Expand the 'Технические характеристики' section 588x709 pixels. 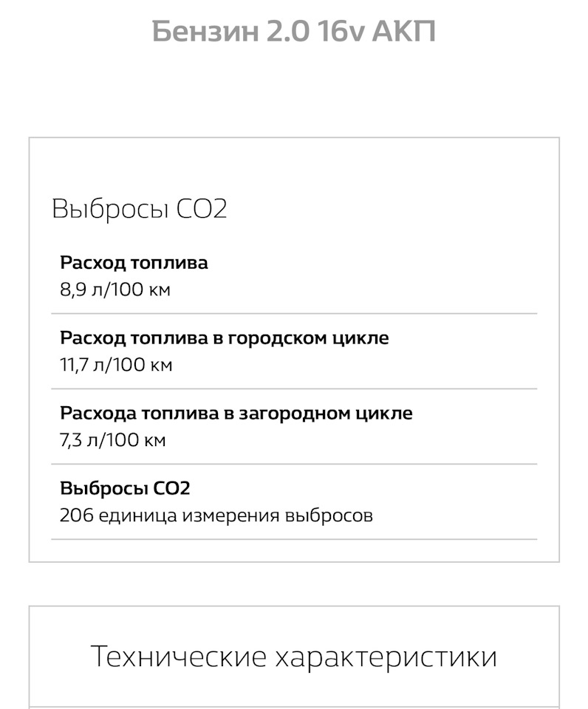point(293,657)
